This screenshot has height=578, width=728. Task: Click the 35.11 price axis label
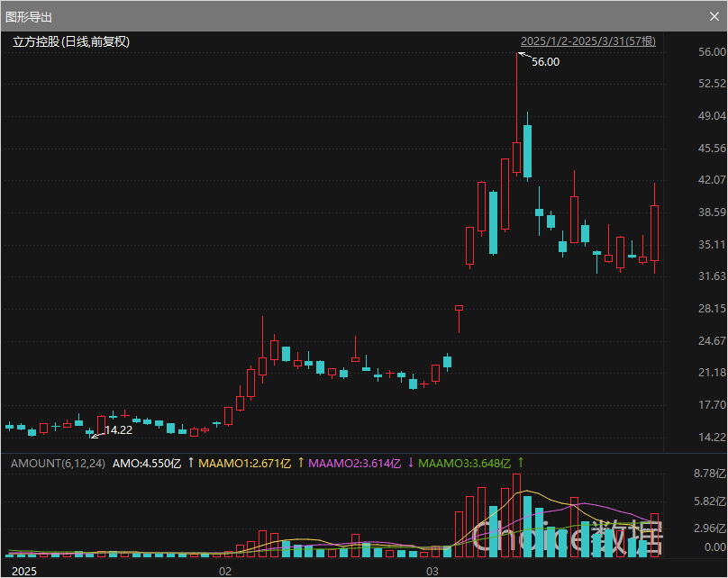(712, 245)
